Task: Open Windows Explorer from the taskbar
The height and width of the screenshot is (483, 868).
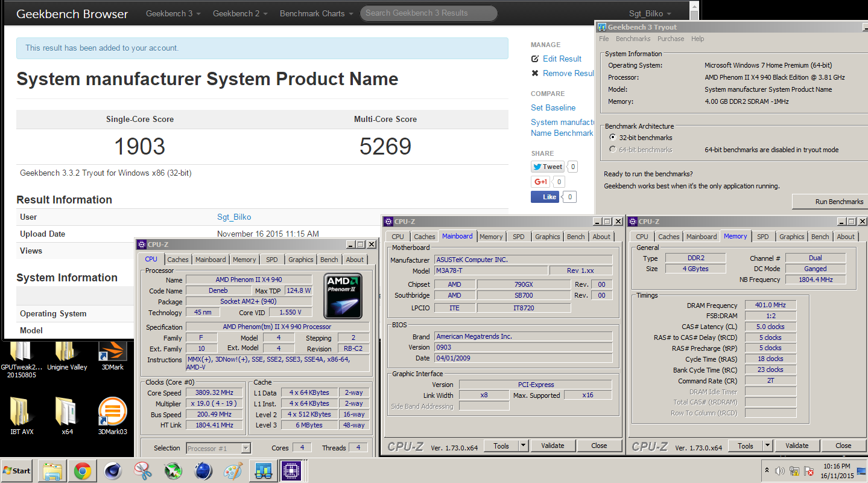Action: pyautogui.click(x=52, y=471)
